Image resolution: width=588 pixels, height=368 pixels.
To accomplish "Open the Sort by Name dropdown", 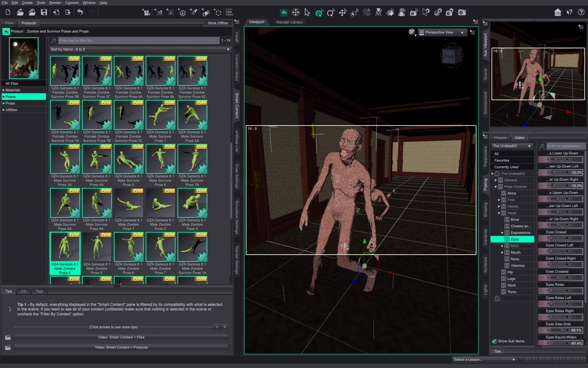I will click(x=140, y=49).
